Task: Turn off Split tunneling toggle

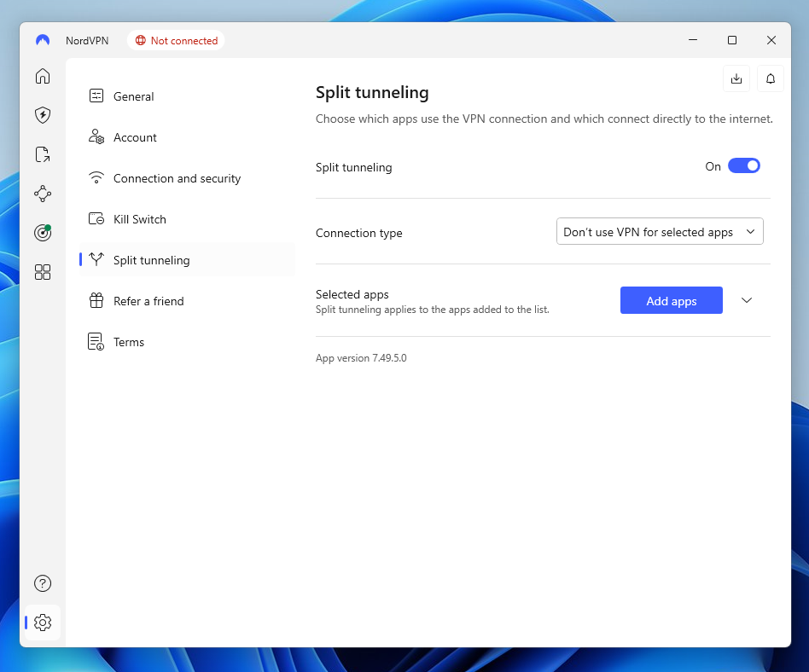Action: 743,166
